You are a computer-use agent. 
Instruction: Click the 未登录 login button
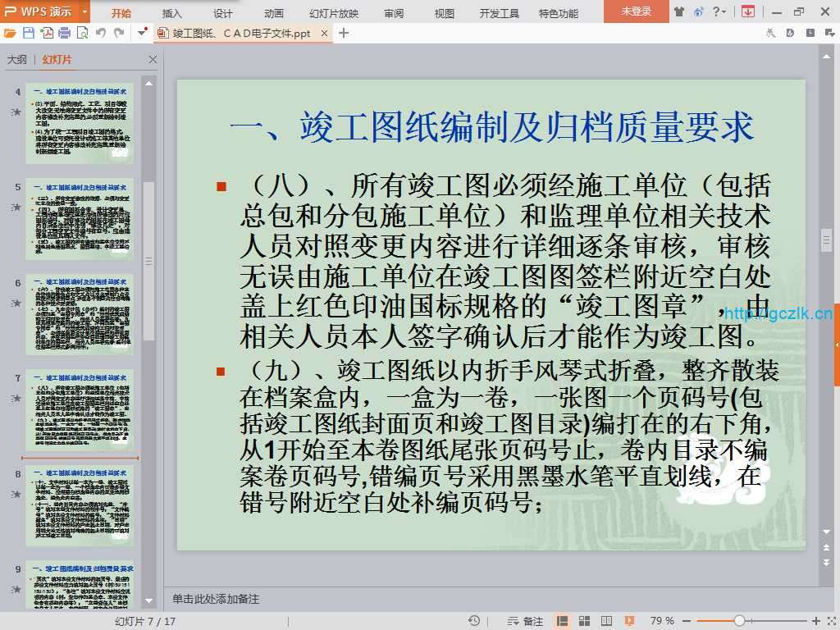(x=636, y=11)
